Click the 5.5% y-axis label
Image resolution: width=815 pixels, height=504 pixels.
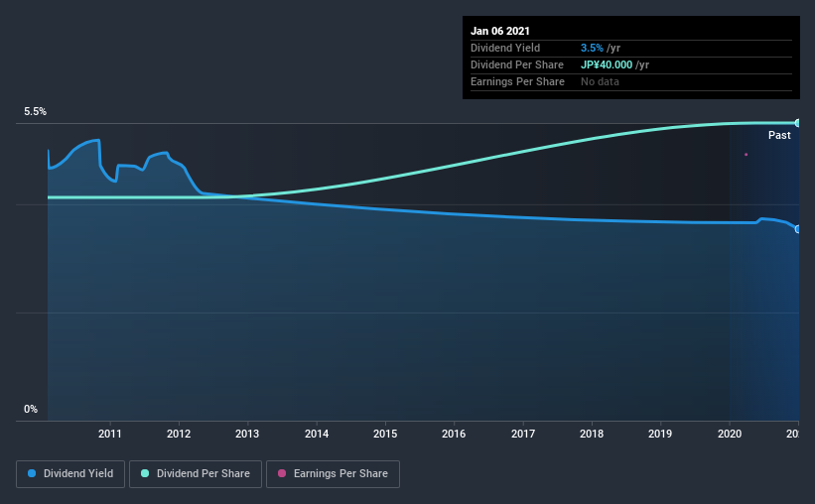point(35,112)
